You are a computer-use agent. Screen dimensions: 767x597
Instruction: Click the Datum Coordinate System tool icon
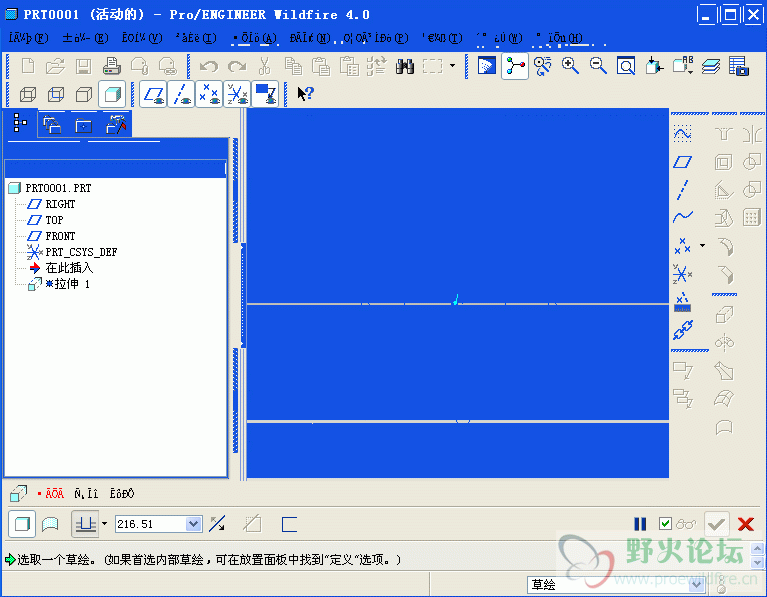(682, 274)
